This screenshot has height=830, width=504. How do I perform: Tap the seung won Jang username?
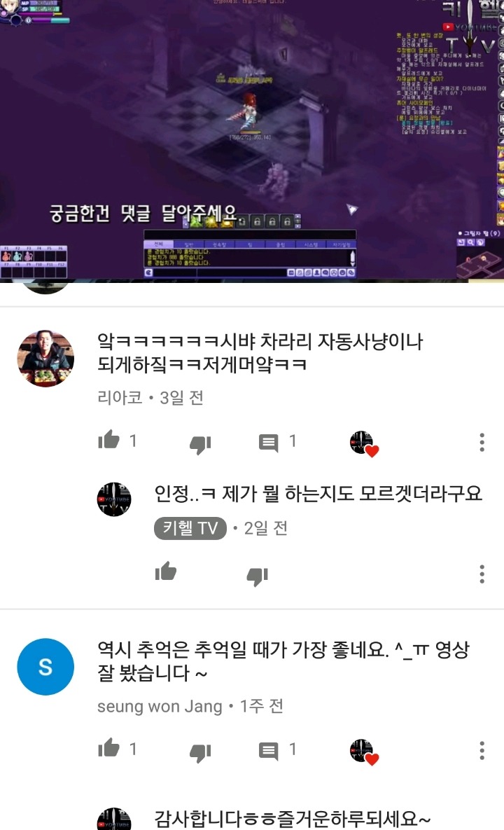(x=160, y=706)
